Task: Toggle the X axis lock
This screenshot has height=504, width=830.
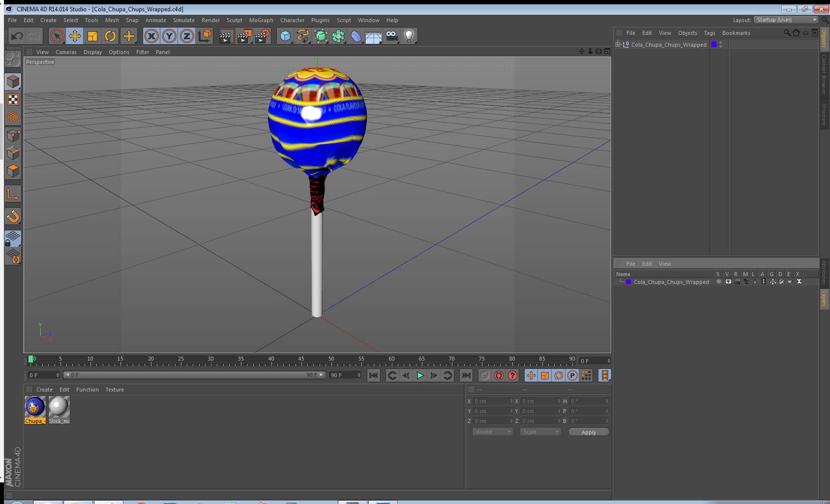Action: [151, 36]
